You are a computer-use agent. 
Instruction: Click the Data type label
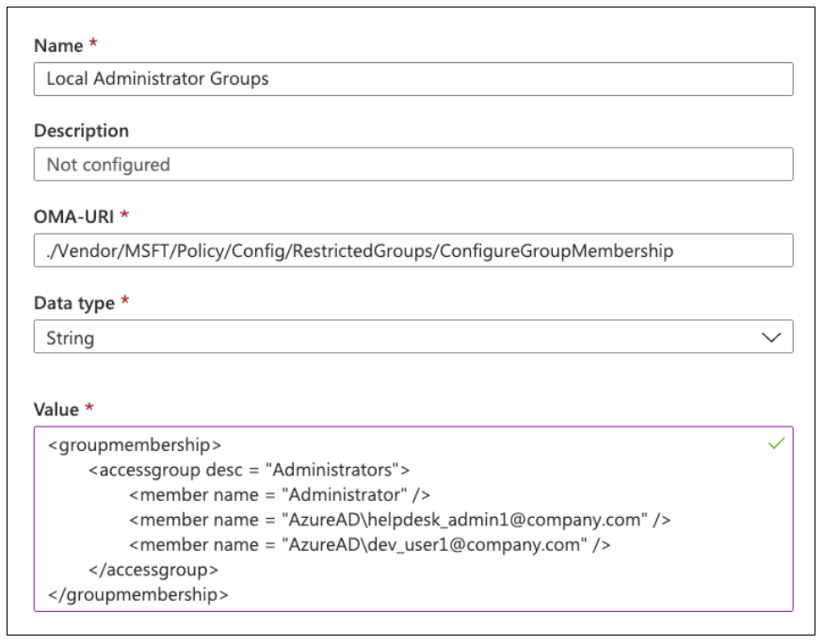(x=74, y=303)
